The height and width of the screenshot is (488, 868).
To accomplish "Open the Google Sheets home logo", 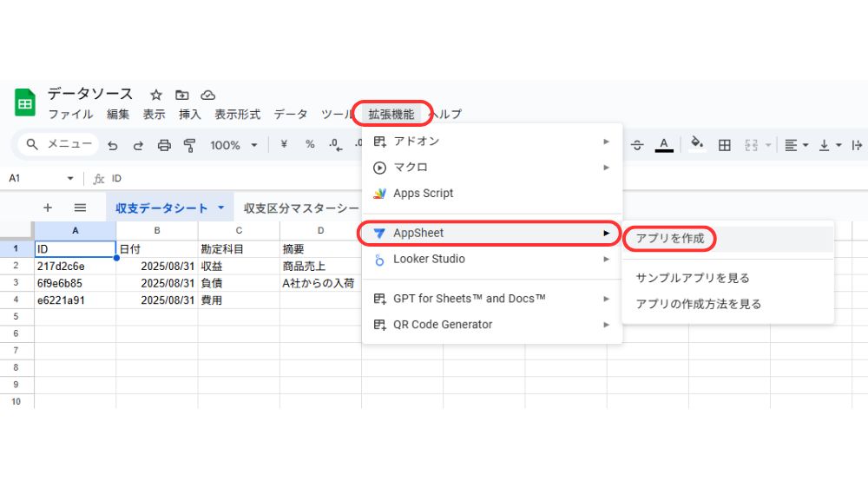I will (24, 102).
